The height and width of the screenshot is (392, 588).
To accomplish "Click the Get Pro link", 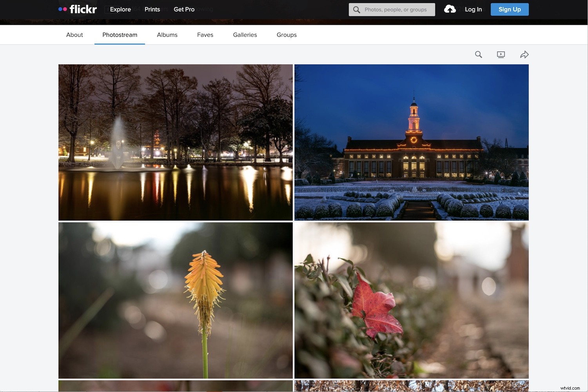I will click(x=184, y=9).
